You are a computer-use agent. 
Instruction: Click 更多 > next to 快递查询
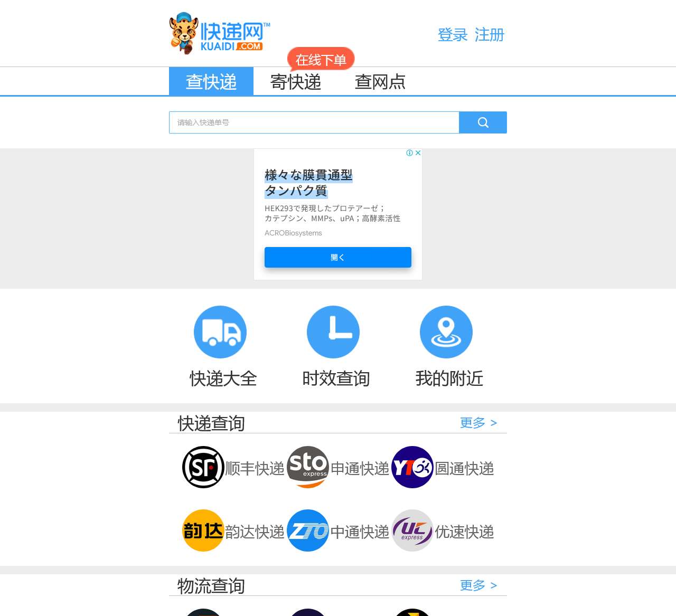[478, 423]
